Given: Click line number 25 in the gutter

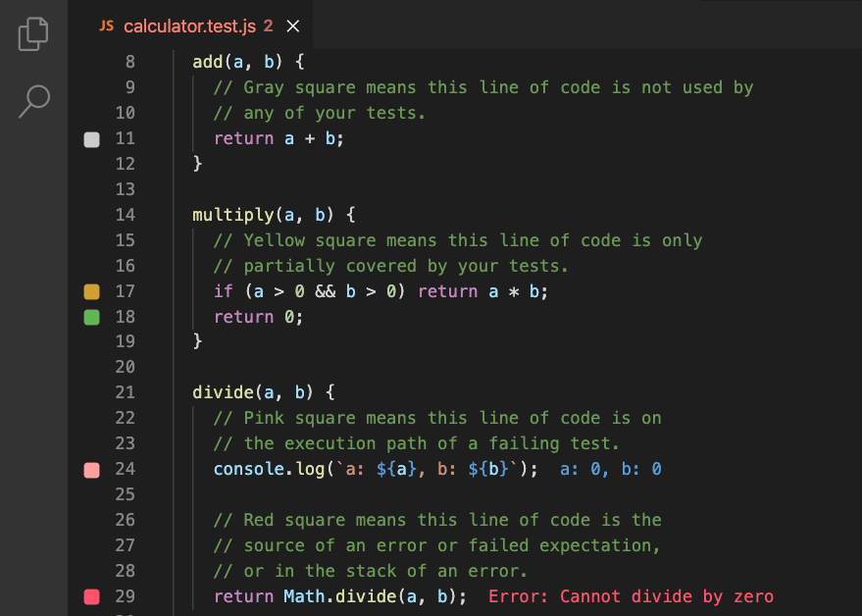Looking at the screenshot, I should tap(126, 494).
